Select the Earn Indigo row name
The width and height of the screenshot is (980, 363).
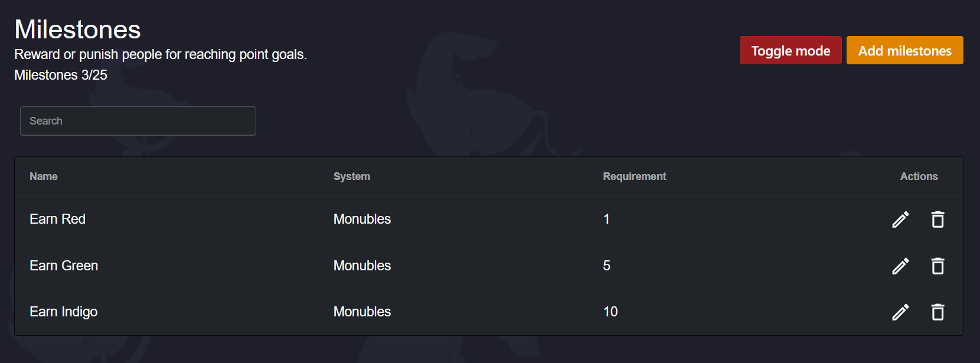pos(64,312)
